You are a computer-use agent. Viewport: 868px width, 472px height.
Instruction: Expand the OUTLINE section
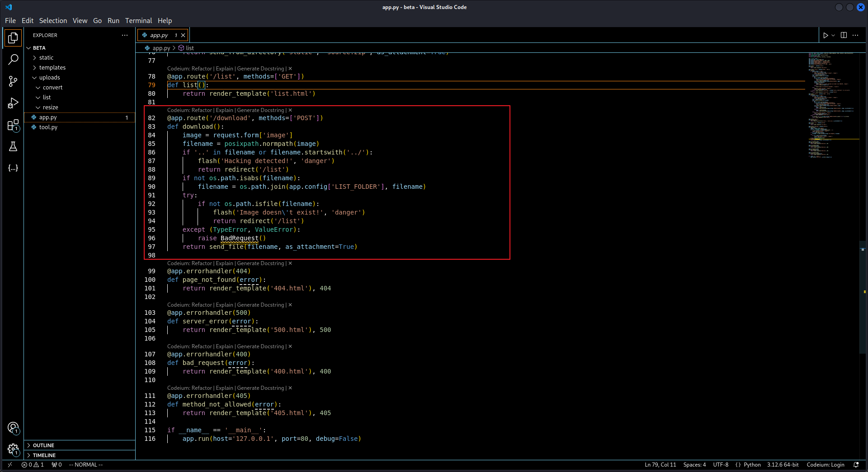80,445
